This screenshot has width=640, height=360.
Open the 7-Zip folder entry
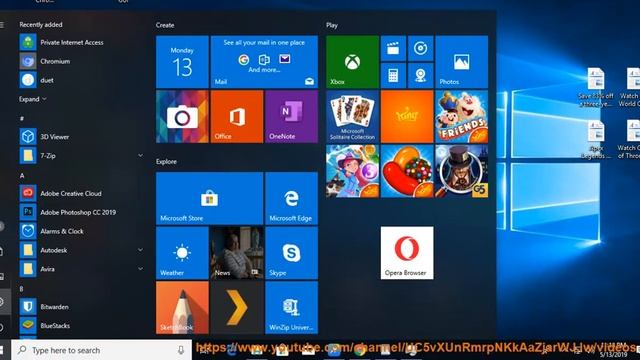(81, 156)
